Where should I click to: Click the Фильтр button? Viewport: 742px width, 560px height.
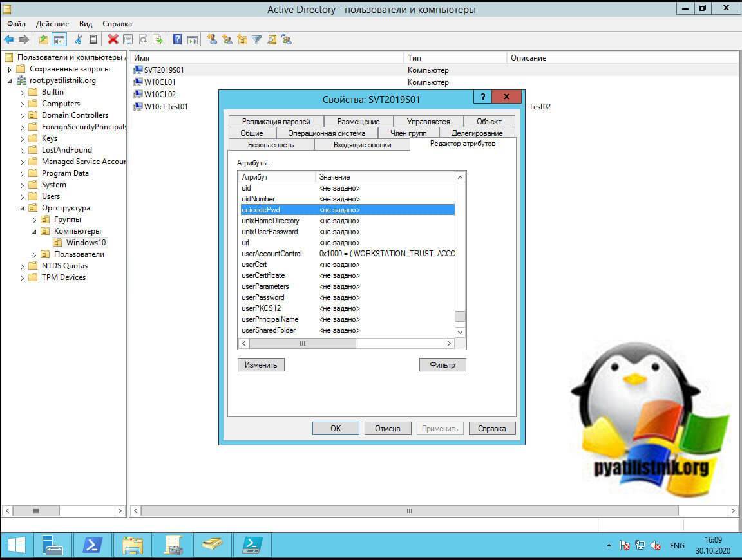coord(442,365)
